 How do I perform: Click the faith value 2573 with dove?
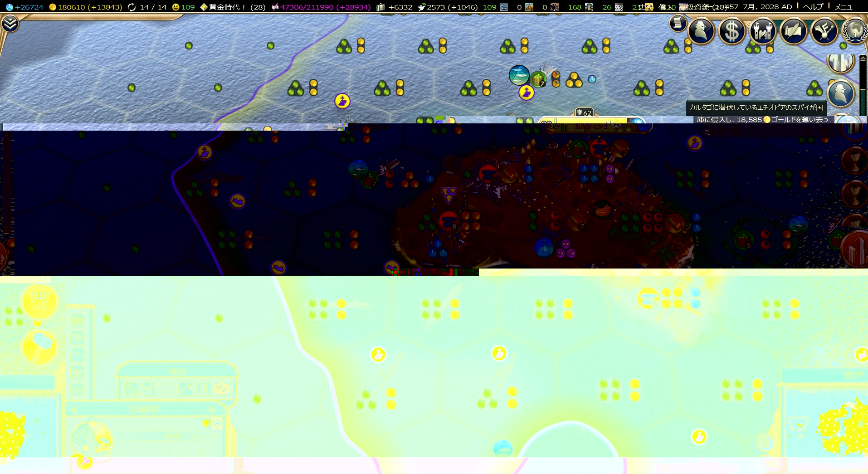[448, 7]
